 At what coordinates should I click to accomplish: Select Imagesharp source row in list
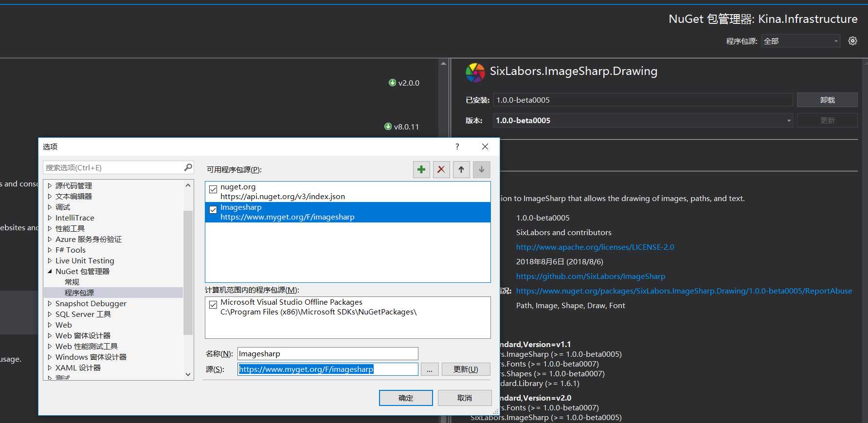pos(348,212)
